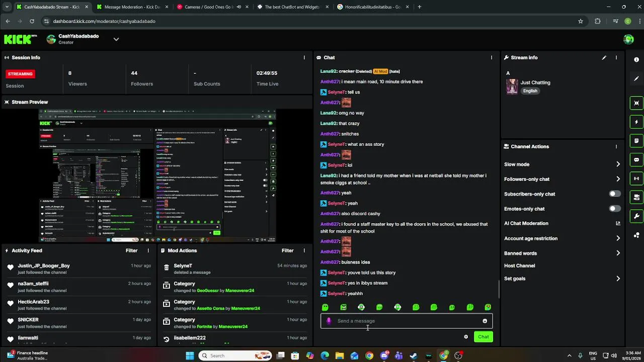Click the Just Chatting category thumbnail
The width and height of the screenshot is (644, 362).
click(512, 87)
